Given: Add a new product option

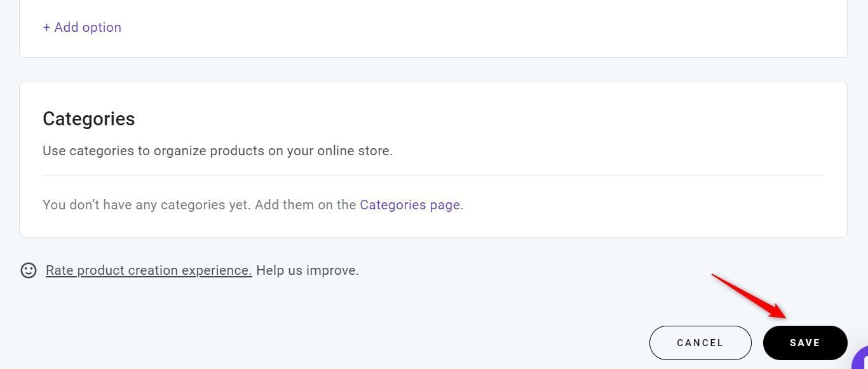Looking at the screenshot, I should (x=82, y=27).
